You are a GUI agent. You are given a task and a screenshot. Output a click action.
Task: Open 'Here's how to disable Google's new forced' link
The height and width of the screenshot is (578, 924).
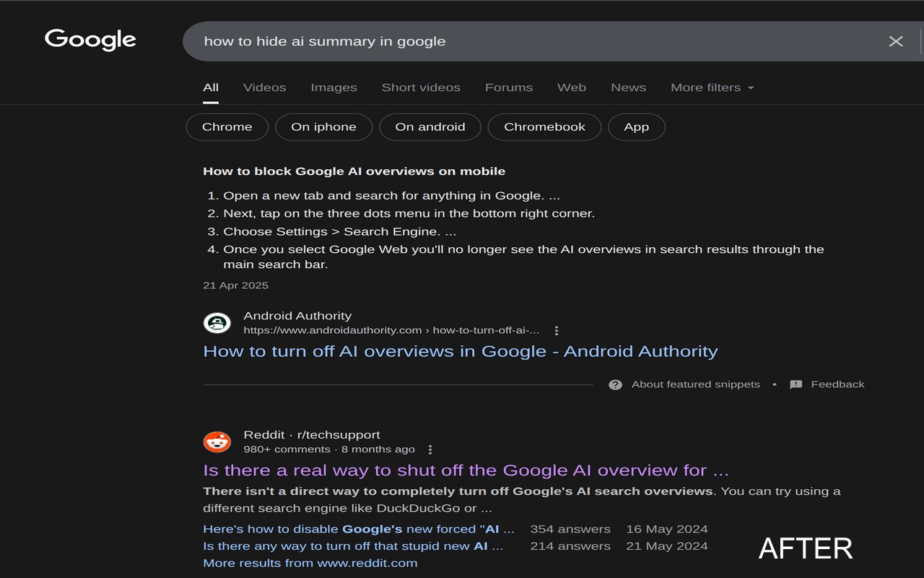[x=359, y=530]
